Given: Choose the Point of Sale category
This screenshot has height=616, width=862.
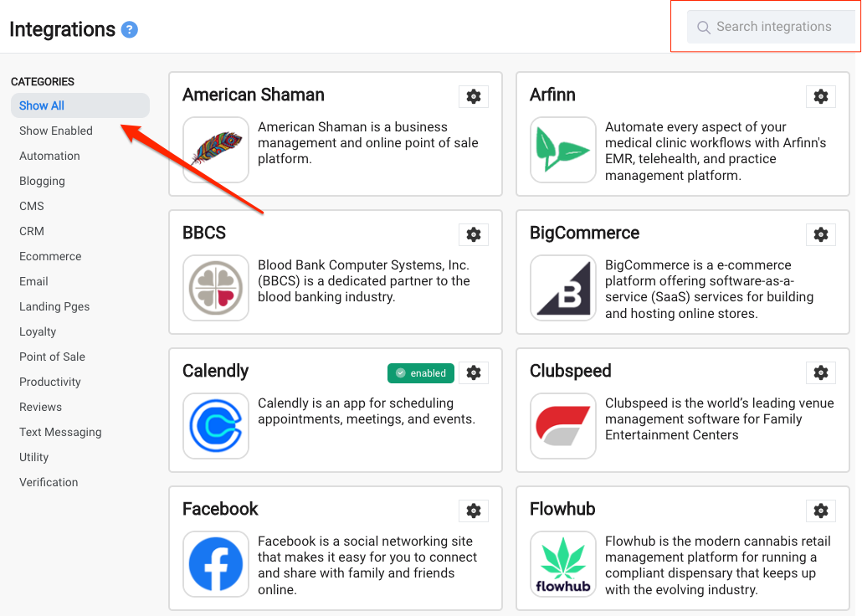Looking at the screenshot, I should pyautogui.click(x=52, y=357).
